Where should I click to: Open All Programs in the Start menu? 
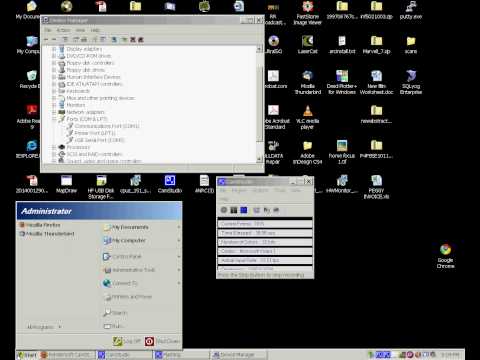[x=44, y=327]
